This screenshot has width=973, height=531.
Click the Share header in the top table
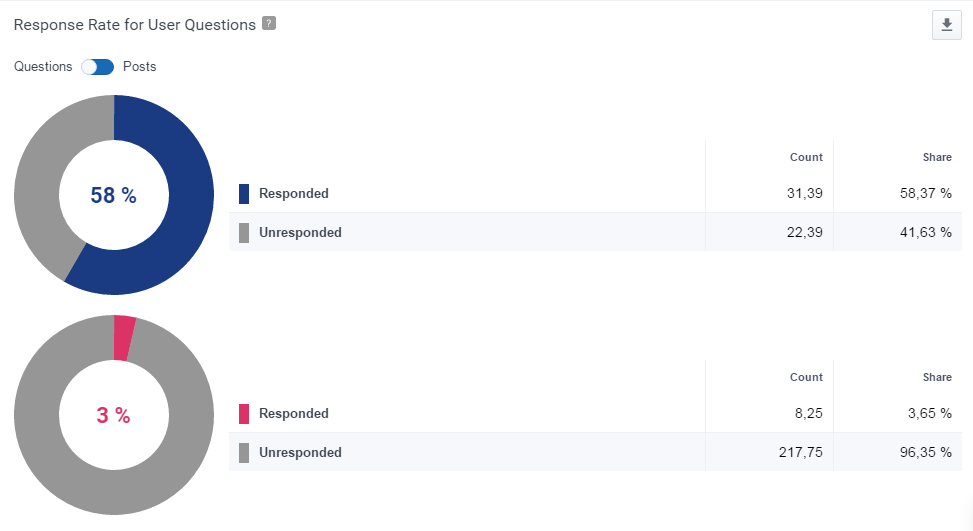click(937, 158)
